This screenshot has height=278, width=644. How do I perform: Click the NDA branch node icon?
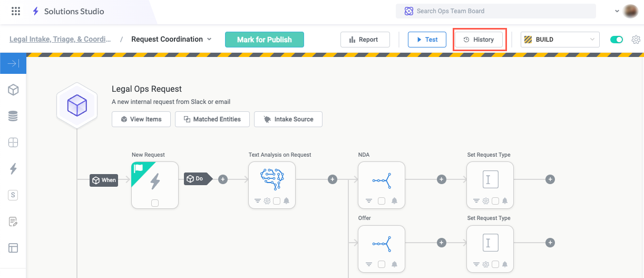point(381,179)
